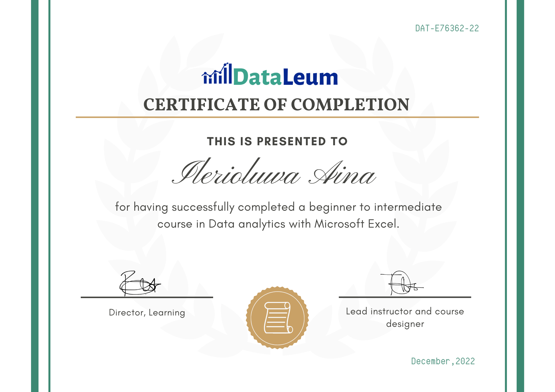Image resolution: width=555 pixels, height=392 pixels.
Task: Click the text 'Data analytics with Microsoft Excel'
Action: pos(303,224)
